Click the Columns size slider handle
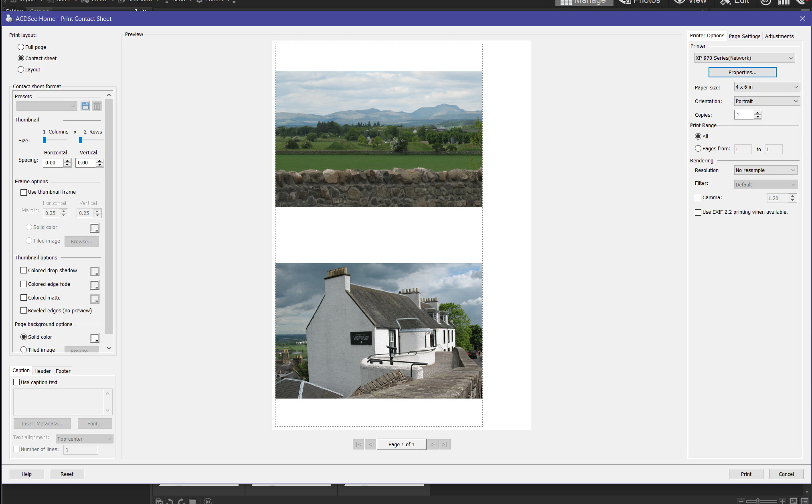Screen dimensions: 812x504 [x=45, y=140]
